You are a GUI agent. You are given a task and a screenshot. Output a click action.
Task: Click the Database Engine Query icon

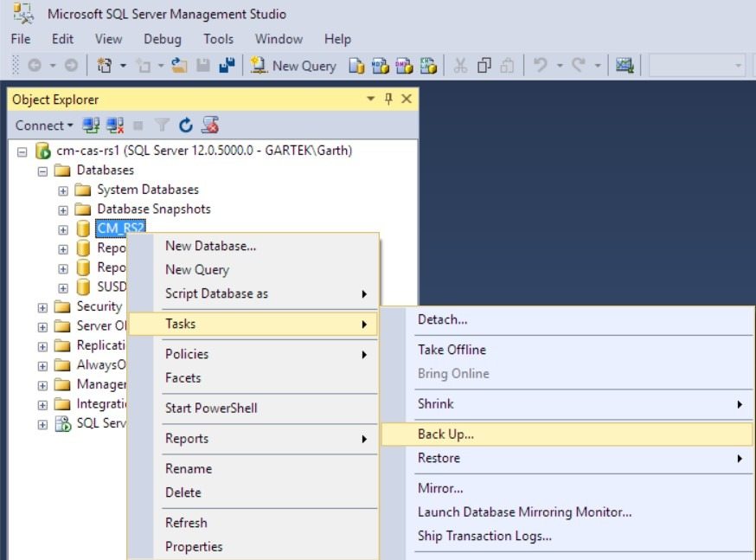click(x=356, y=66)
